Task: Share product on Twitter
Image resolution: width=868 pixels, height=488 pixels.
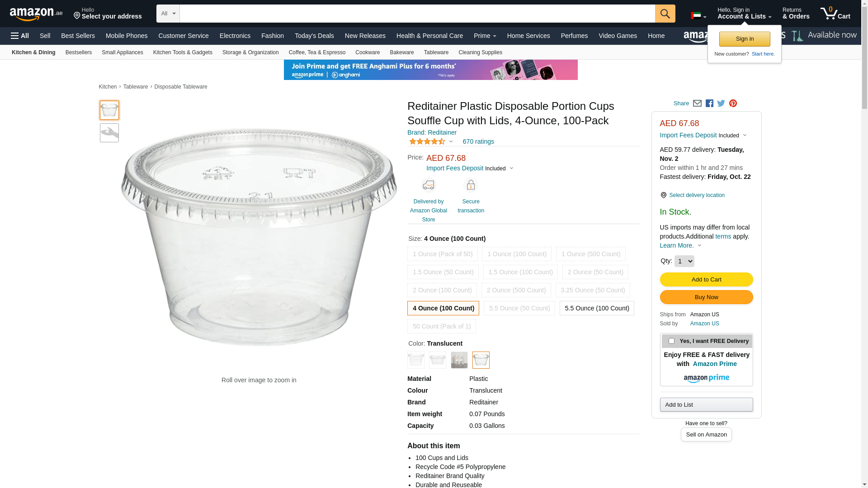Action: tap(721, 103)
